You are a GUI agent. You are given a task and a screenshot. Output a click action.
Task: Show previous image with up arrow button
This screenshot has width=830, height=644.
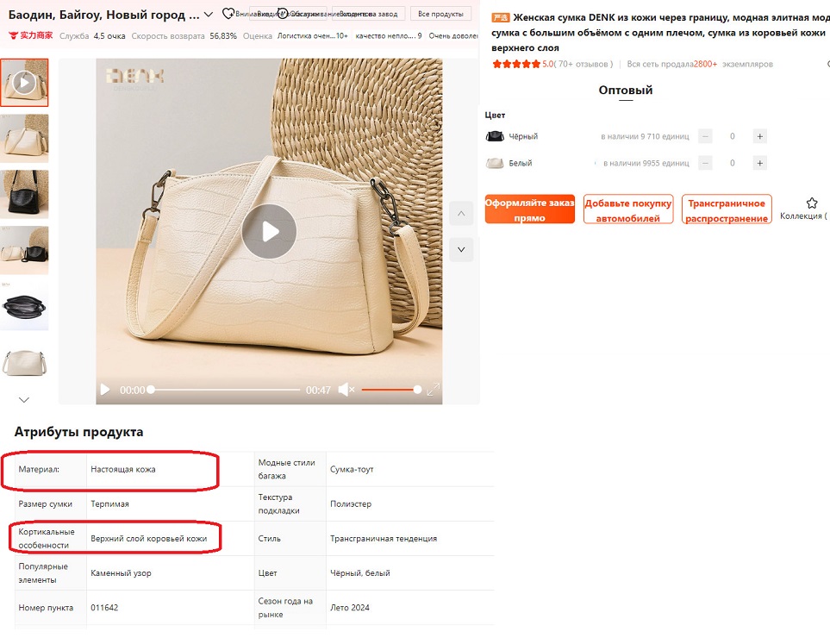tap(461, 214)
